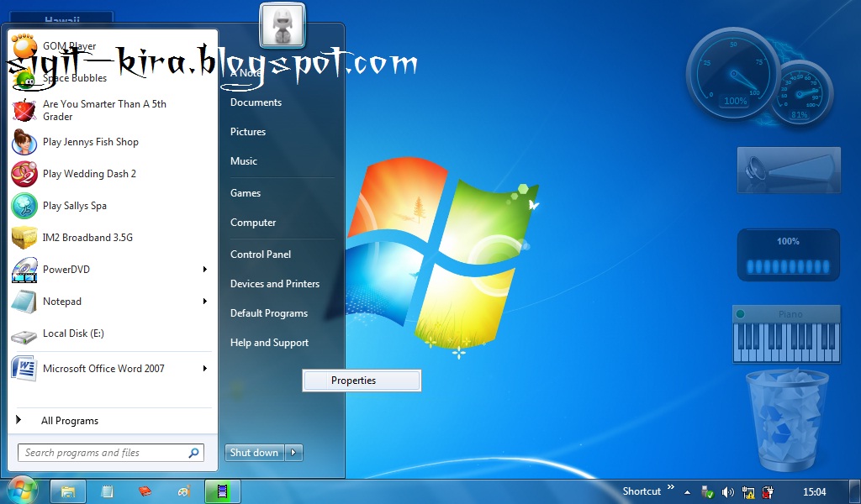The width and height of the screenshot is (861, 504).
Task: Click the Safely Remove Hardware tray icon
Action: [x=707, y=492]
